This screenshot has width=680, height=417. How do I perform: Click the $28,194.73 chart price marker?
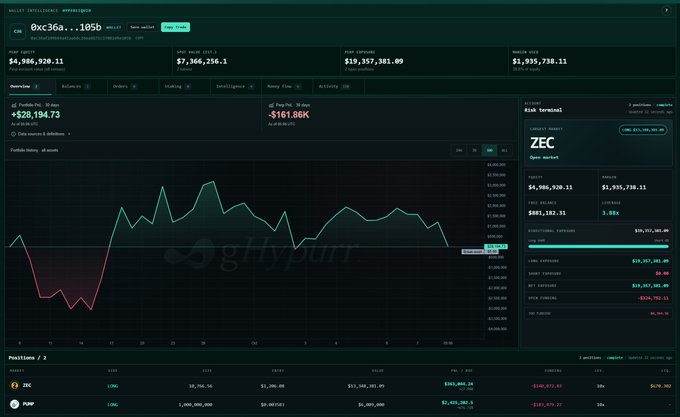click(496, 246)
